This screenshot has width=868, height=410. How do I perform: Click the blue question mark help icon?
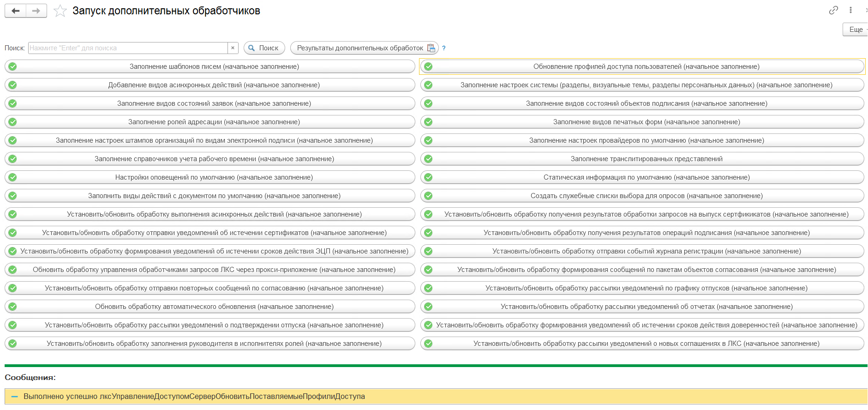(x=444, y=48)
